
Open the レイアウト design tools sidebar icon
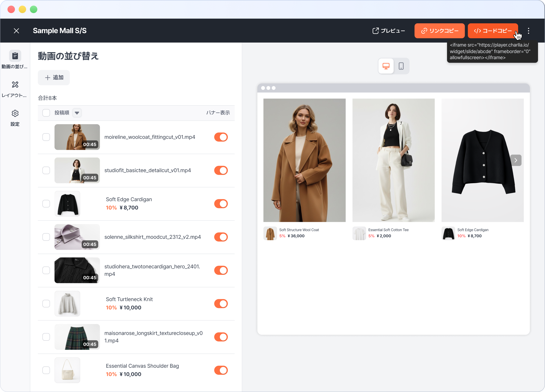pos(15,85)
